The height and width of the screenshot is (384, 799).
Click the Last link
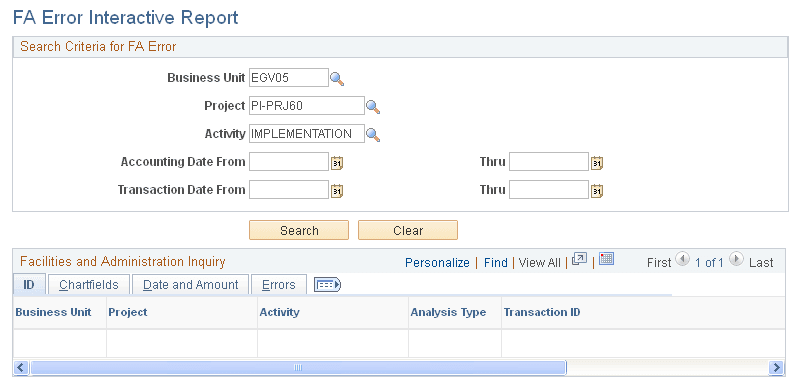point(761,263)
